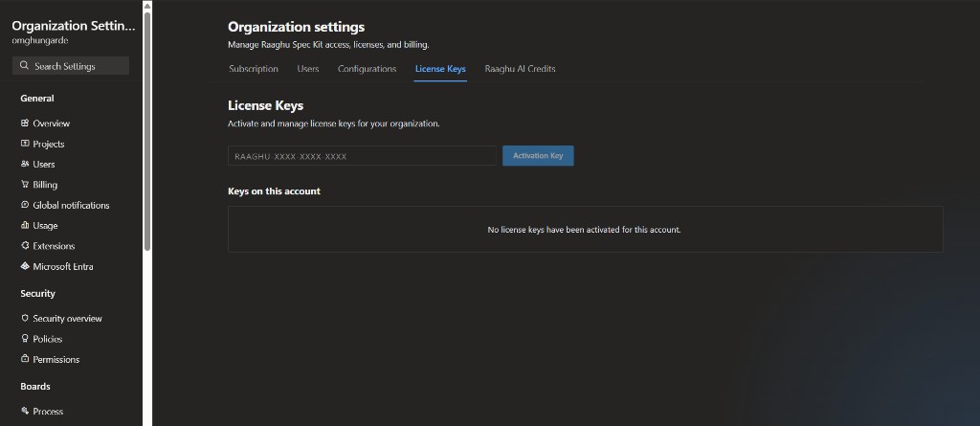Click the Permissions lock icon
Screen dimensions: 980x426
pos(25,359)
